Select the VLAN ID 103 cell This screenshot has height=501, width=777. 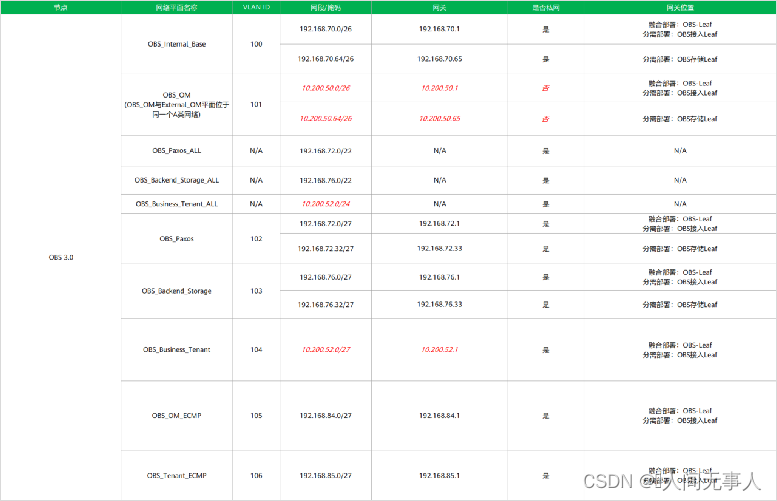coord(256,291)
